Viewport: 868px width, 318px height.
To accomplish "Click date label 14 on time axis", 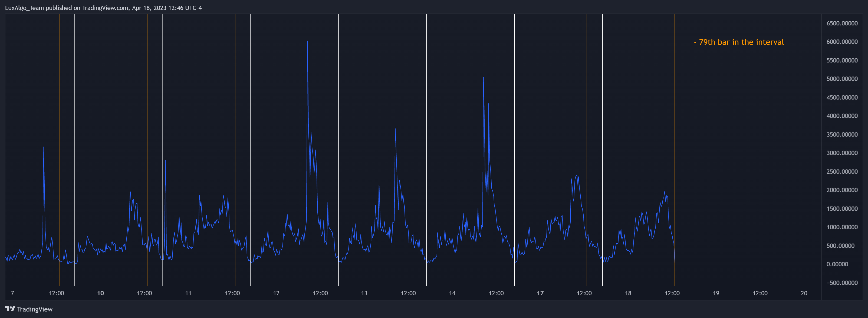I will [452, 293].
